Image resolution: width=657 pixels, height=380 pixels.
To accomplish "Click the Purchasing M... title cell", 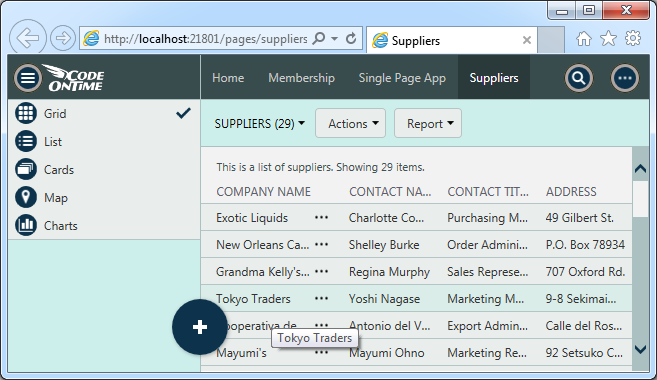I will coord(487,218).
